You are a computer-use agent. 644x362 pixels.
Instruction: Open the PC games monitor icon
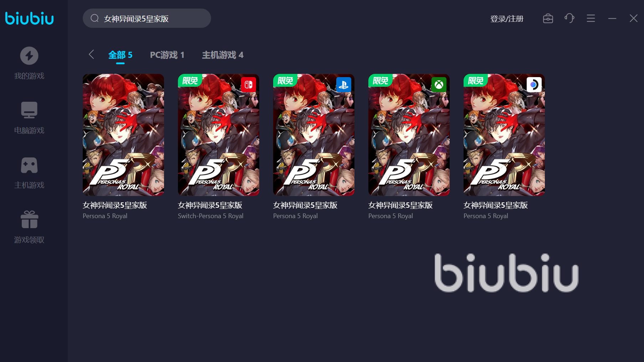(x=29, y=110)
